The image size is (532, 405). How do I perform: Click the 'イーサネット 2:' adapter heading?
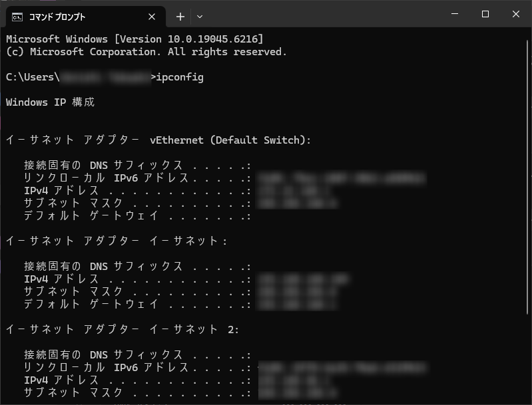pos(123,329)
